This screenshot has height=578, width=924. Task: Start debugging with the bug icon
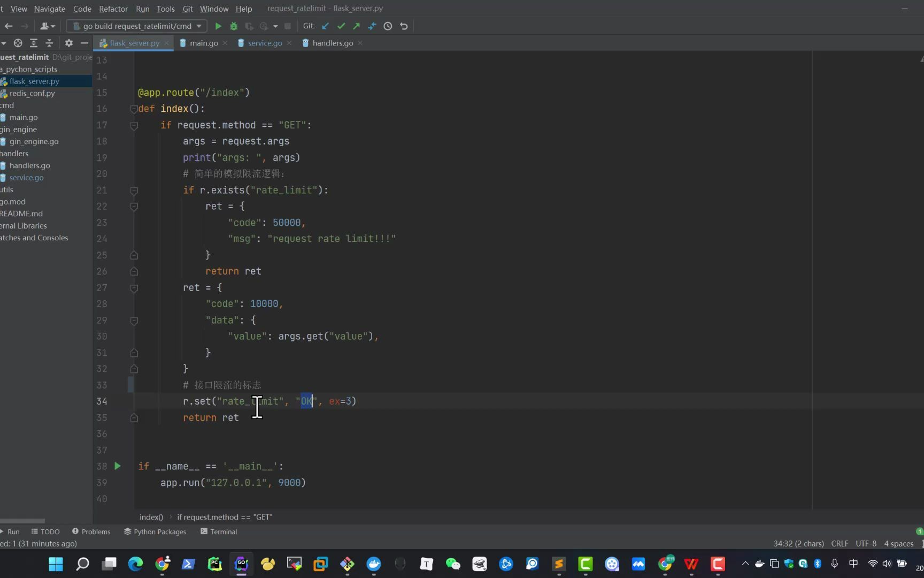pos(234,26)
